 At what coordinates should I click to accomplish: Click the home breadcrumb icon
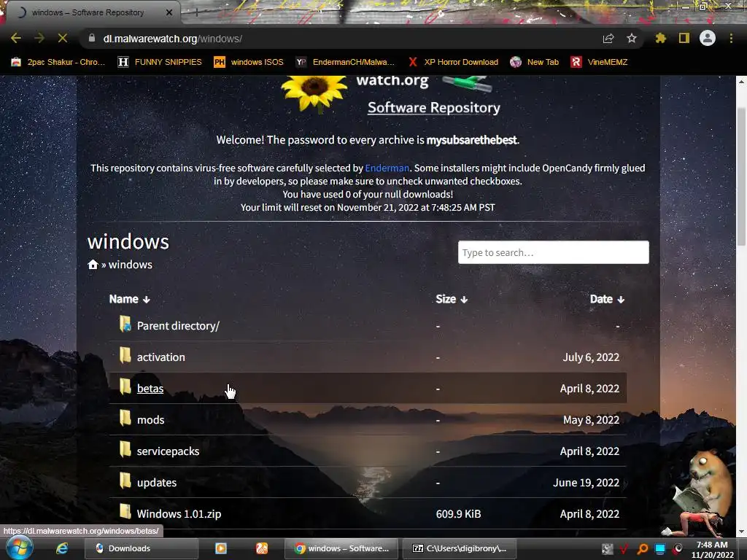[93, 265]
